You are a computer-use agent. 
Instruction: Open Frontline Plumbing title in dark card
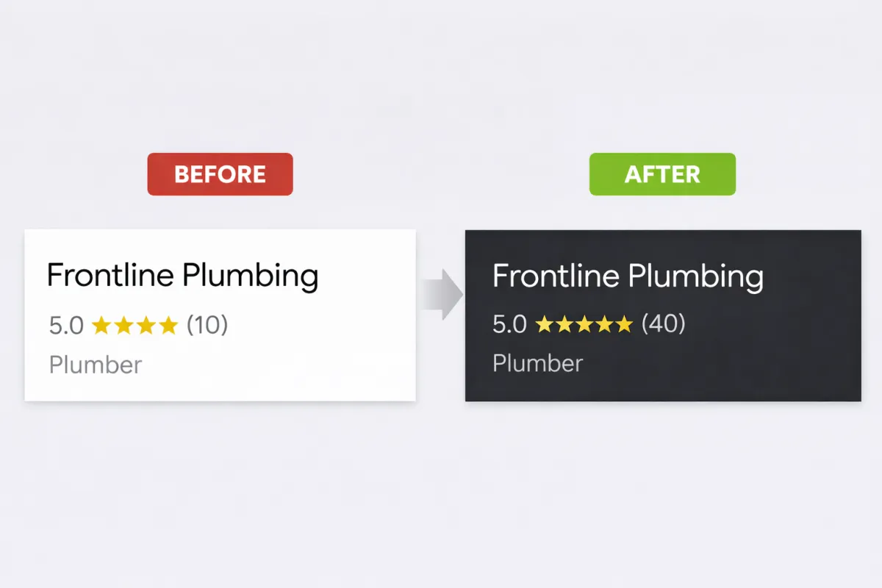[x=628, y=277]
